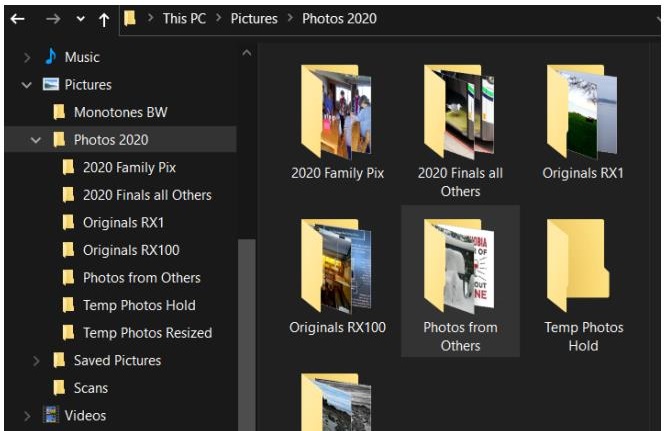The image size is (664, 431).
Task: Select the Temp Photos Hold folder icon
Action: coord(578,265)
